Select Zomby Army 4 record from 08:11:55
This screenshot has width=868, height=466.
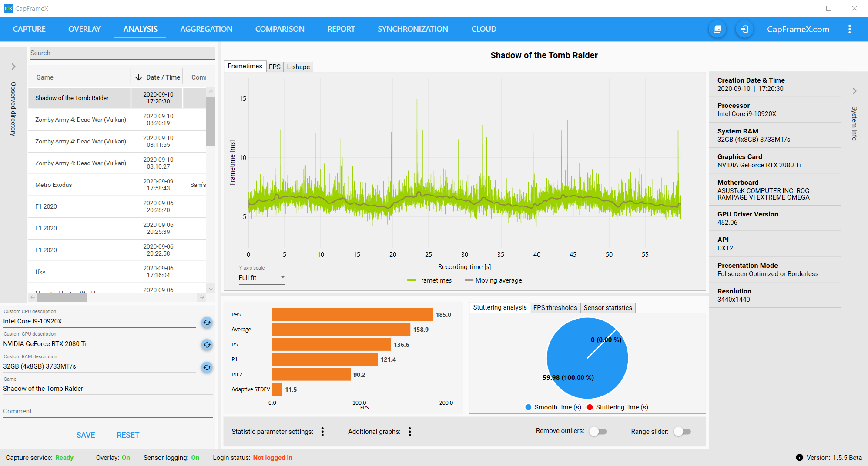pyautogui.click(x=117, y=141)
